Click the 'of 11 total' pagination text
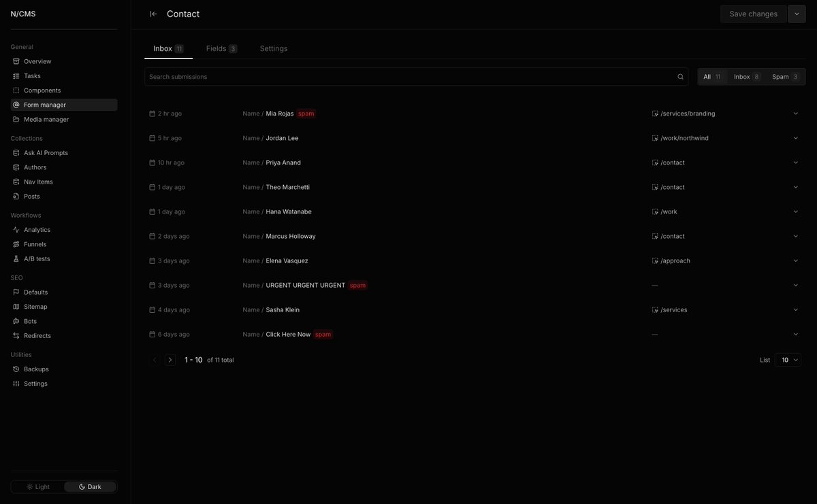Screen dimensions: 817x504 click(221, 360)
